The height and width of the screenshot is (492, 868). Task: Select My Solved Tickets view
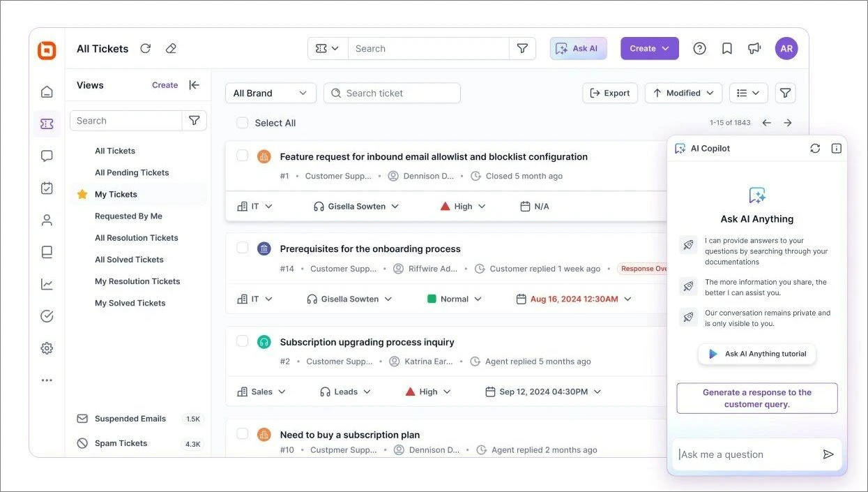click(130, 303)
